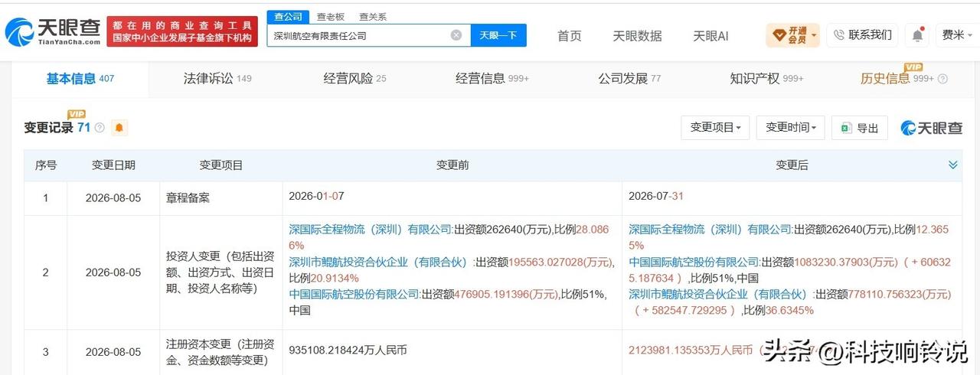Select the 查公司 search tab
980x375 pixels.
point(288,17)
